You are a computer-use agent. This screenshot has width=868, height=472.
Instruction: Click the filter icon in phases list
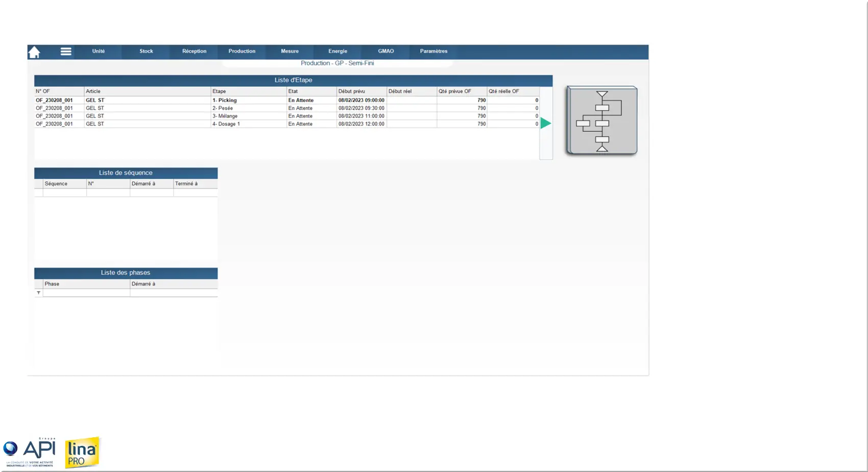pos(38,293)
